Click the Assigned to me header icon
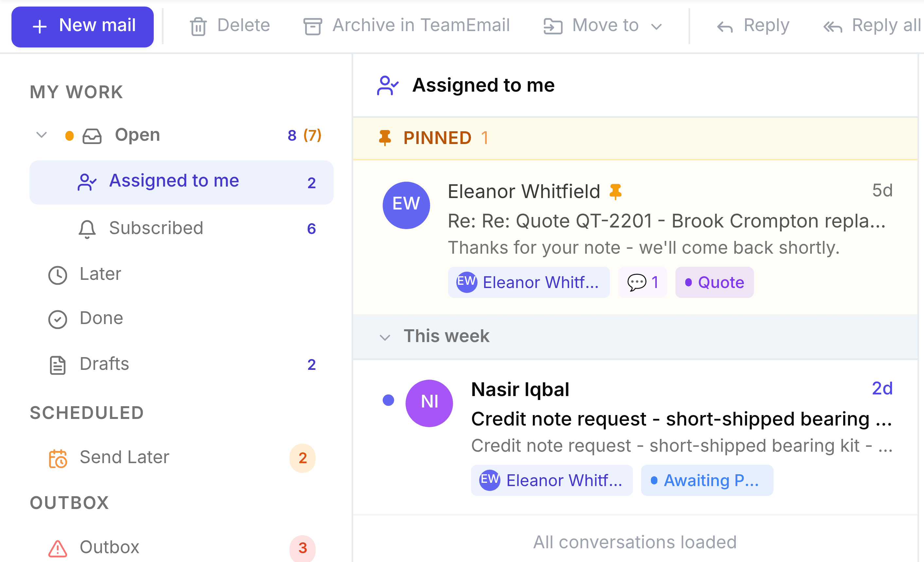 pyautogui.click(x=387, y=85)
